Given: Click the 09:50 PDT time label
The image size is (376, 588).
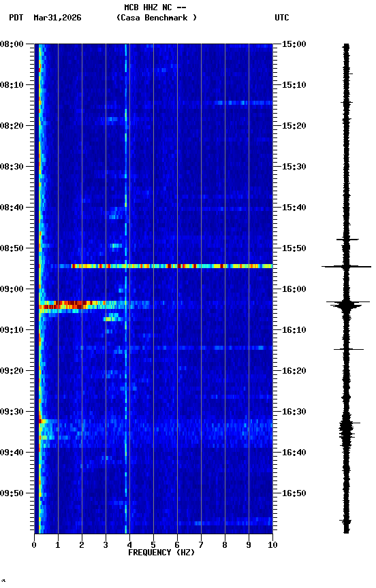Looking at the screenshot, I should point(12,493).
